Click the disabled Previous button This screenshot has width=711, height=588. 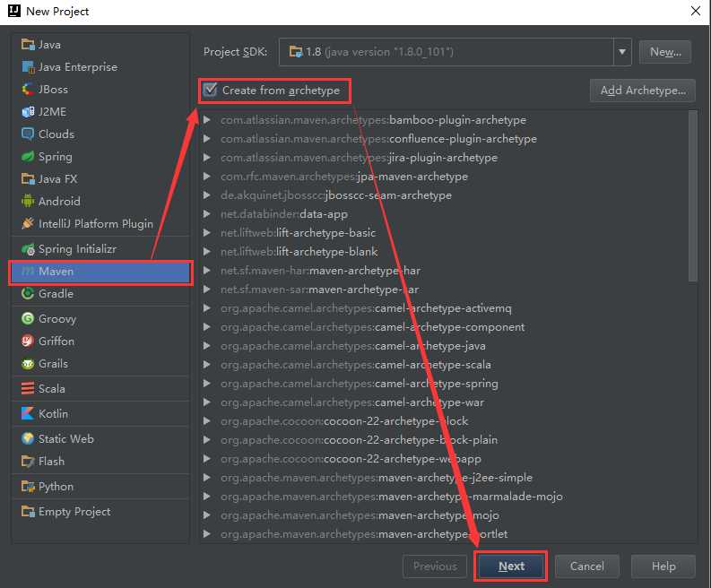click(434, 566)
